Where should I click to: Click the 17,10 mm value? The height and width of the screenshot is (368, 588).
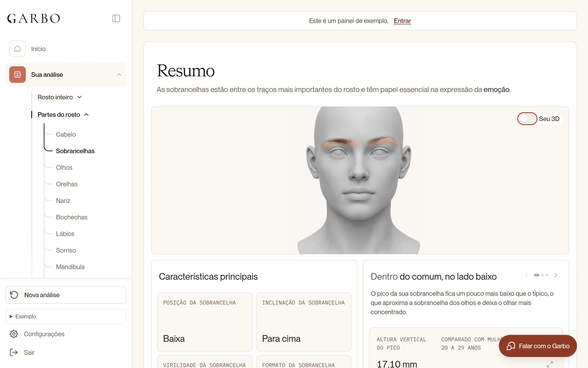point(397,364)
